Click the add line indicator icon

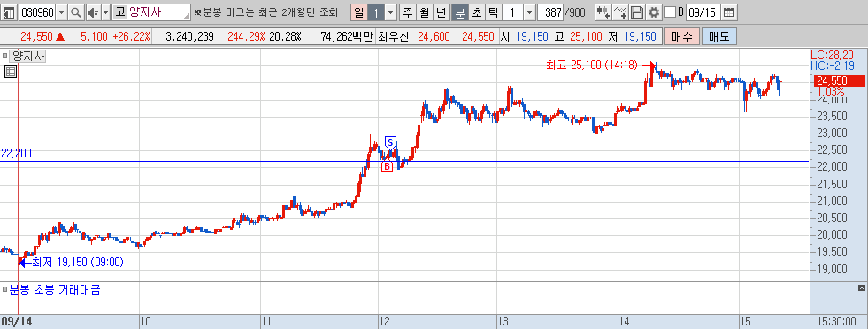pyautogui.click(x=620, y=12)
